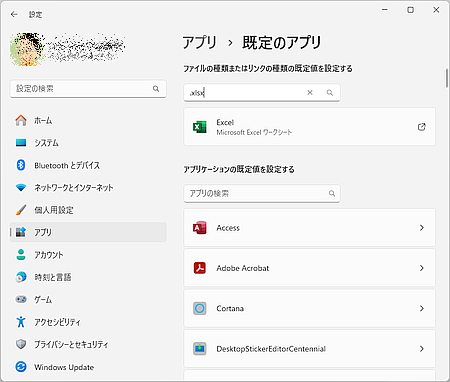Screen dimensions: 450x382
Task: Select アプリ in the sidebar
Action: (x=88, y=232)
